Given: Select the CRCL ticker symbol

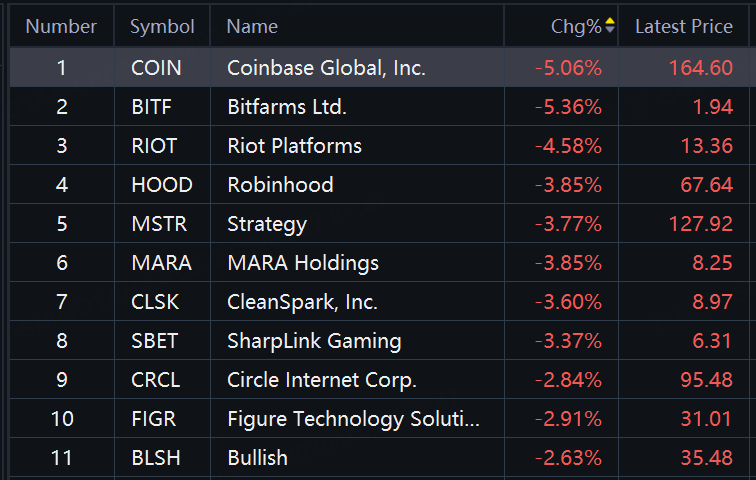Looking at the screenshot, I should (x=156, y=380).
